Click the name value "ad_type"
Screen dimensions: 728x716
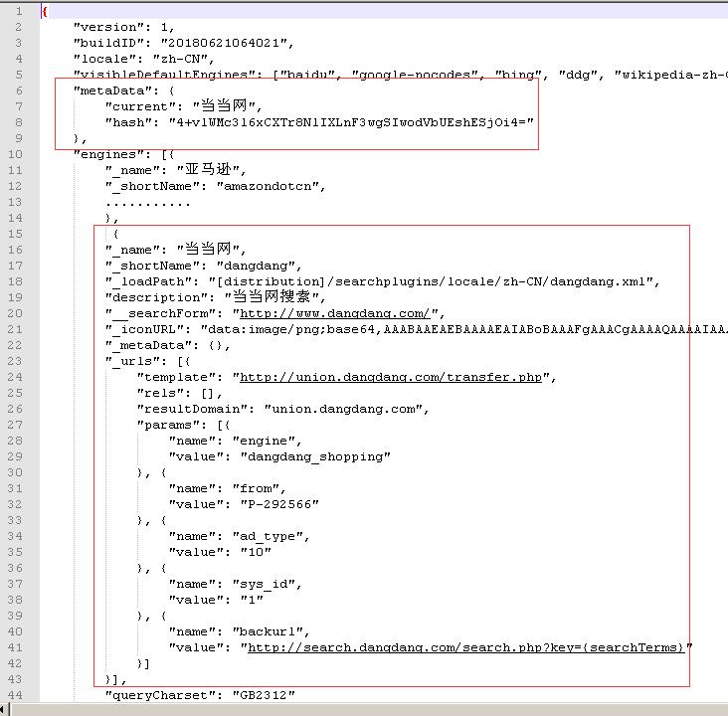click(x=268, y=536)
